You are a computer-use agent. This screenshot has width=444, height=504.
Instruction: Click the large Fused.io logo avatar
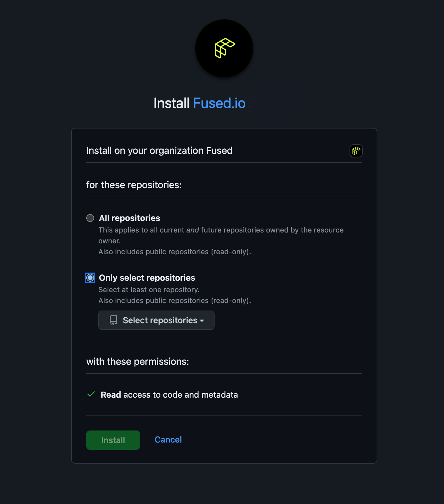tap(224, 48)
